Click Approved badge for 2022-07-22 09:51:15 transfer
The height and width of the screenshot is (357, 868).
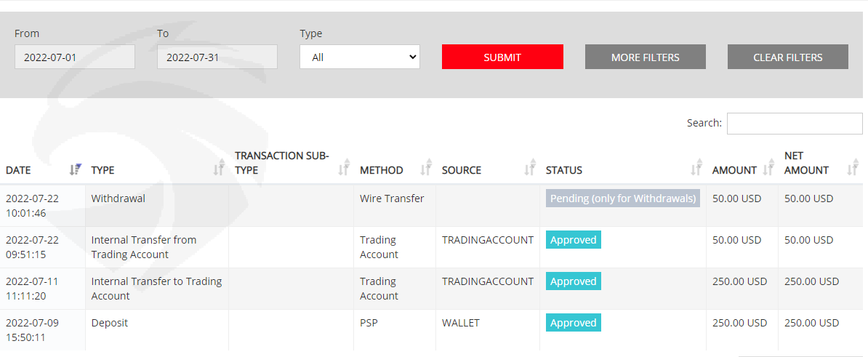(x=574, y=240)
